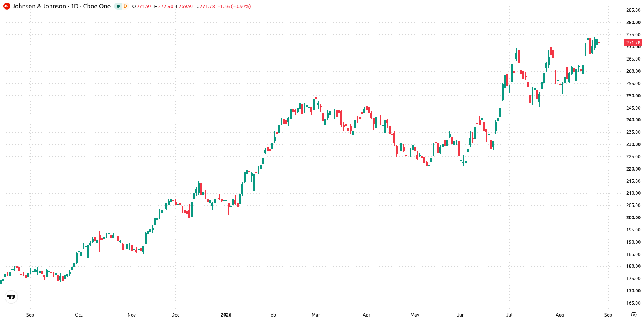Click the Apr label on the time axis

(x=367, y=315)
